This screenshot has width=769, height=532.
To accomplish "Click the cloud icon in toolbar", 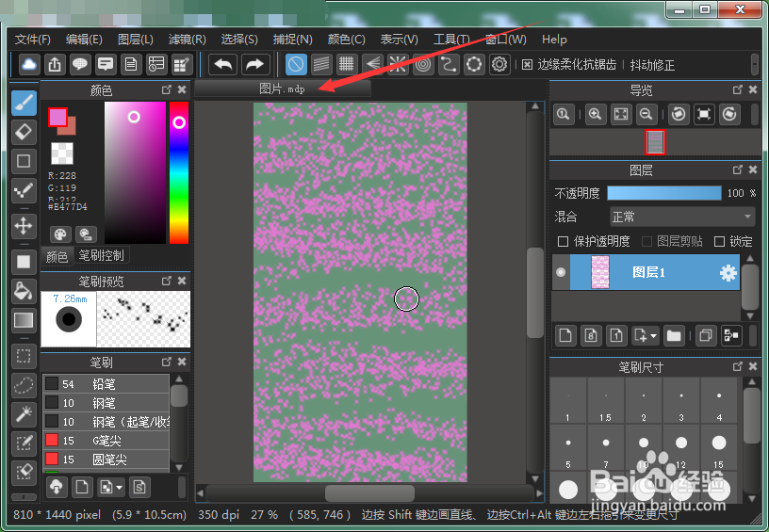I will 29,64.
